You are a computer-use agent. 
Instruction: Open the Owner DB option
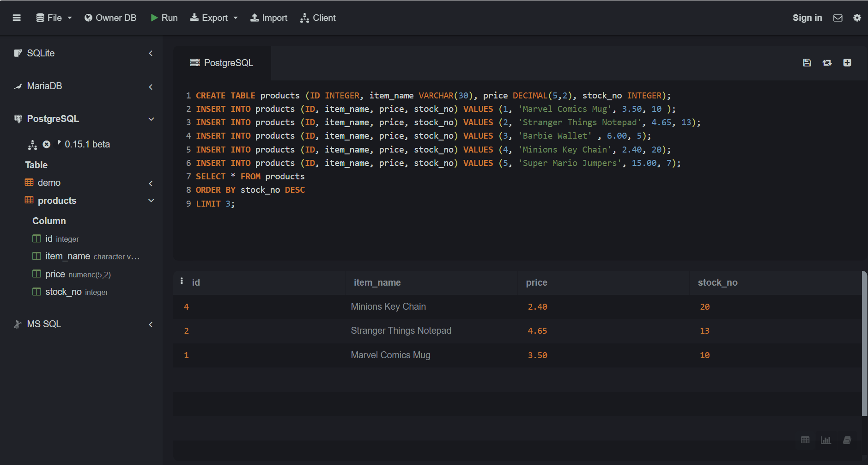point(110,18)
